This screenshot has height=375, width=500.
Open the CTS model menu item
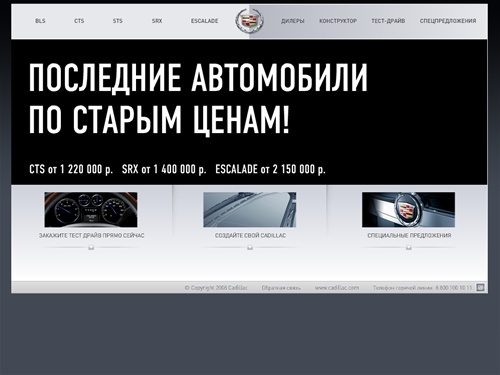pyautogui.click(x=79, y=21)
